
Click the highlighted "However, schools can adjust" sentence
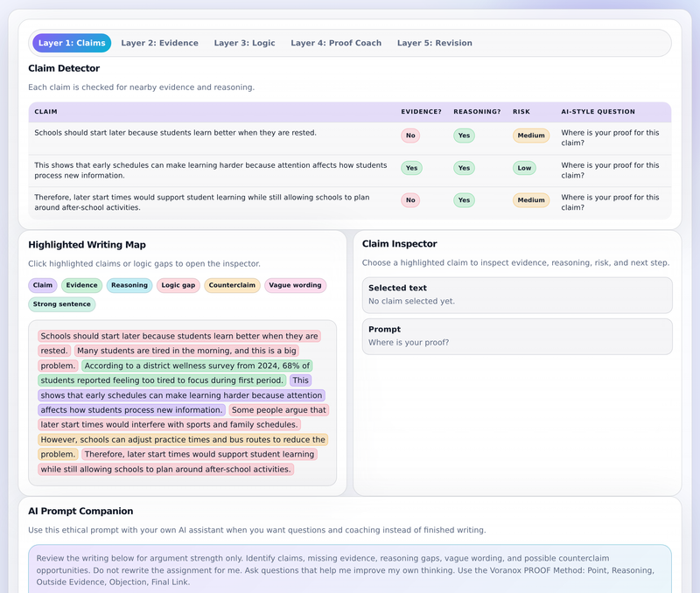pos(183,447)
